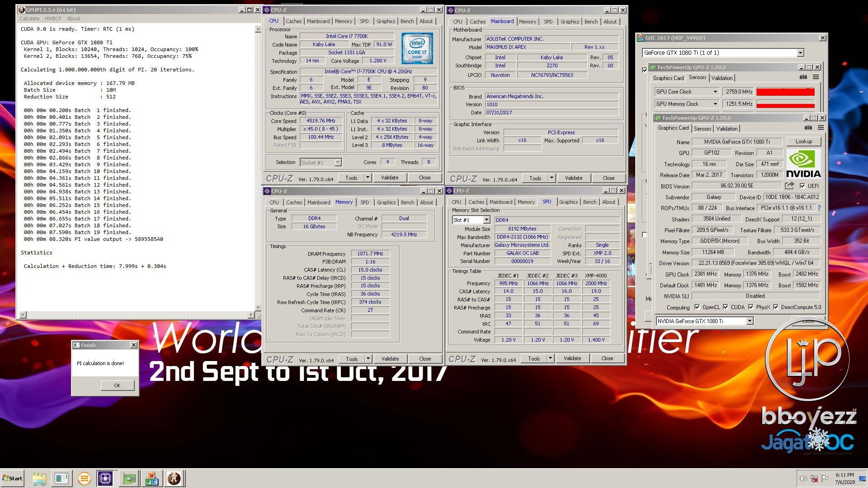The image size is (868, 488).
Task: Click the GPUPI title bar app icon
Action: (21, 9)
